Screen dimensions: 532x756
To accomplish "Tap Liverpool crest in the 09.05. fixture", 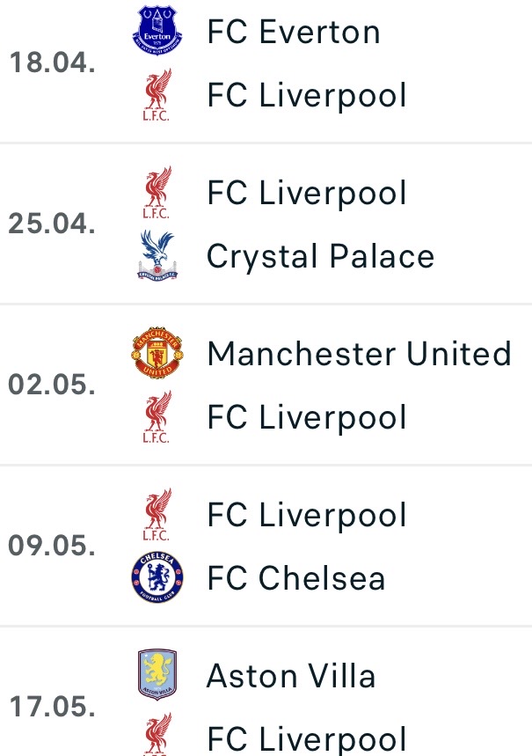I will click(157, 515).
